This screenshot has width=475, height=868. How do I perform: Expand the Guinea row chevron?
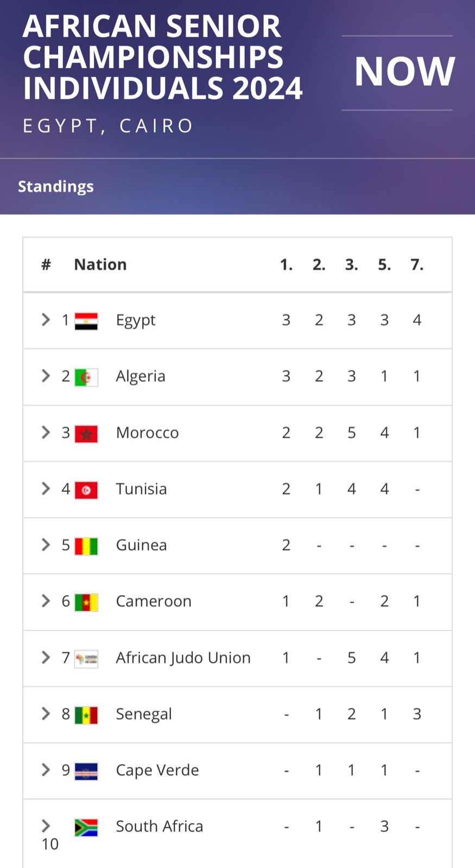[46, 545]
